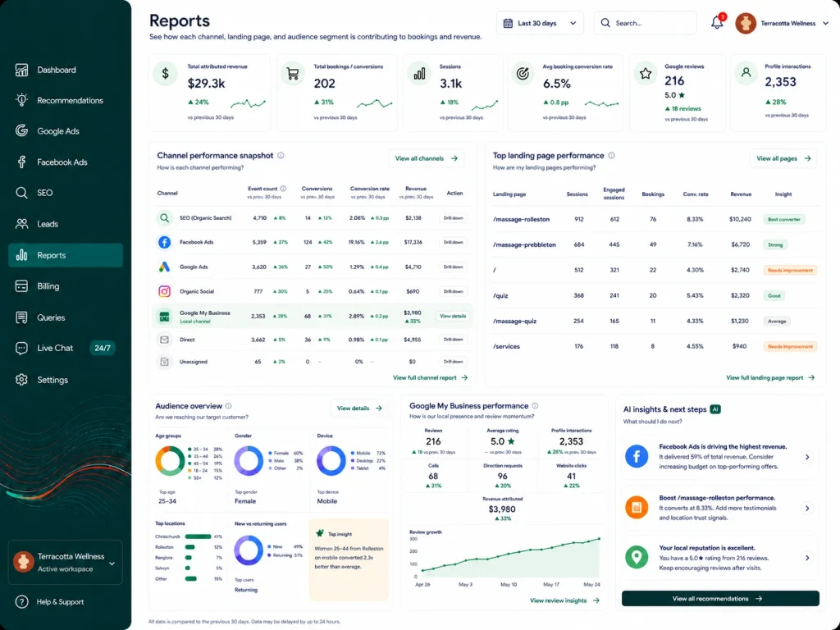
Task: Click the Google Ads channel row icon
Action: 164,267
